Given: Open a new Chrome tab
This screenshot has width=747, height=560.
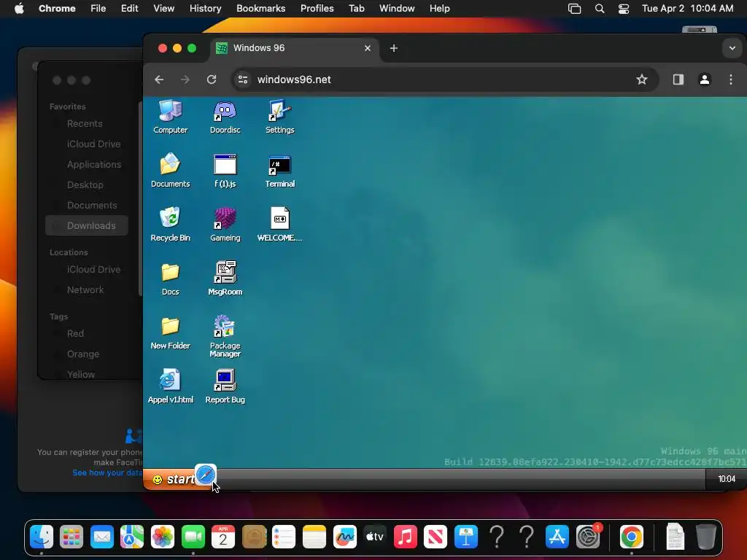Looking at the screenshot, I should pyautogui.click(x=393, y=48).
